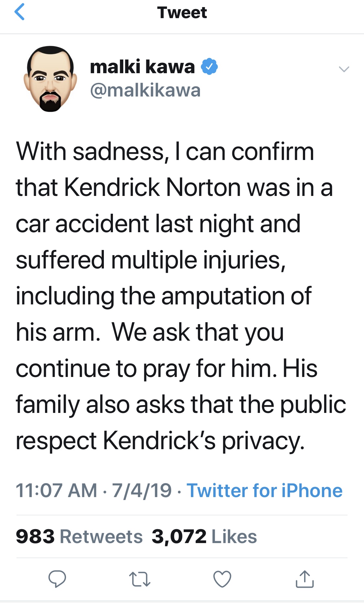The height and width of the screenshot is (603, 364).
Task: Click the 7/4/19 date
Action: (142, 490)
